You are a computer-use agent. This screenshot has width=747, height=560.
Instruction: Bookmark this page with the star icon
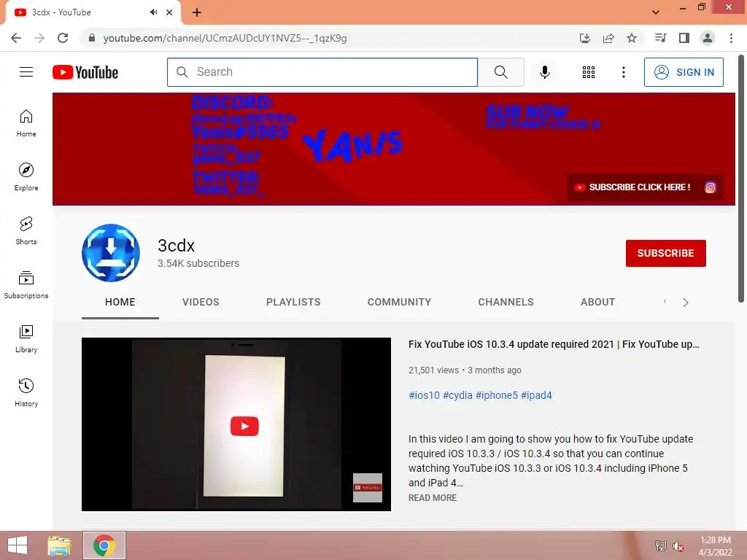pos(632,38)
